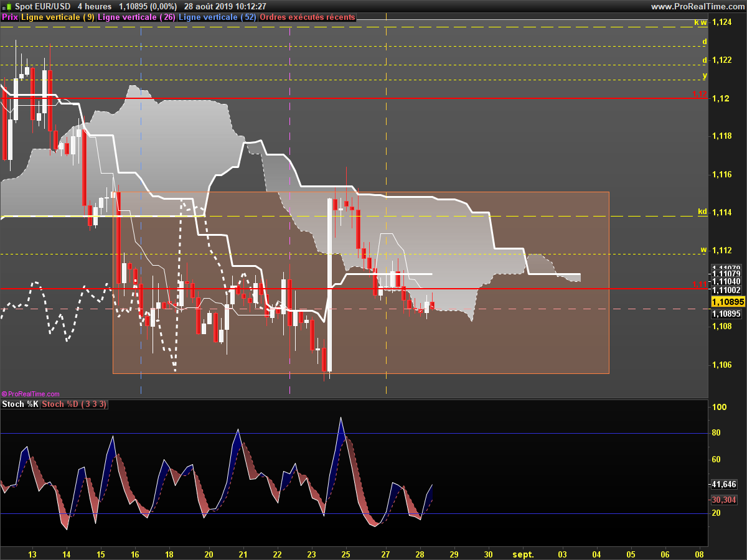Click the 1,124 price scale value
The height and width of the screenshot is (560, 747).
(721, 22)
